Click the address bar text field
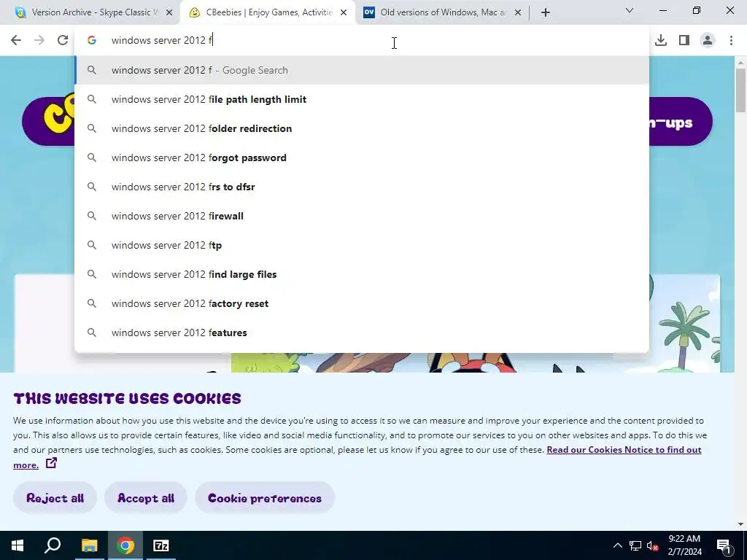Screen dimensions: 747x560 point(362,41)
